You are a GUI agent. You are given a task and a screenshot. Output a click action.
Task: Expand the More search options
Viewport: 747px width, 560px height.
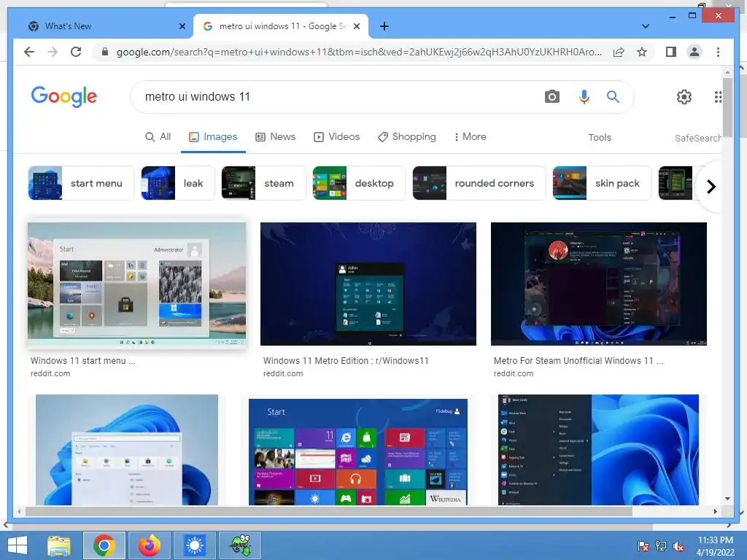point(471,137)
